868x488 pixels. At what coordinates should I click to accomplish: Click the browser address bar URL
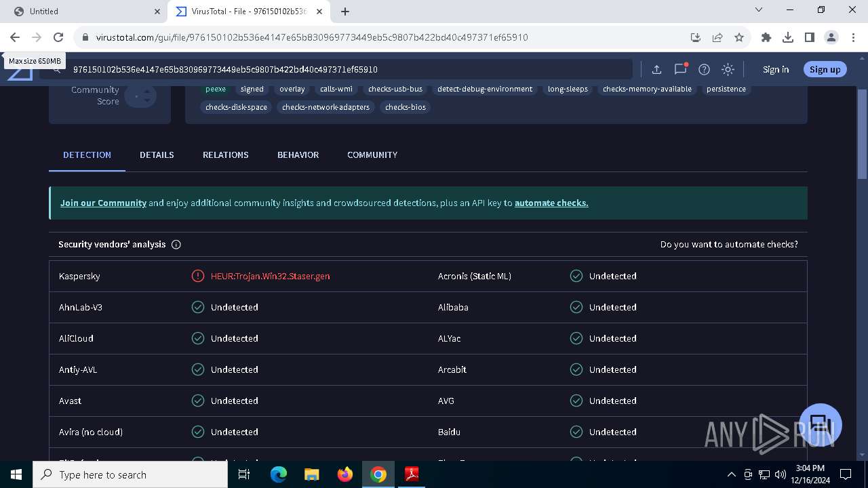tap(312, 37)
